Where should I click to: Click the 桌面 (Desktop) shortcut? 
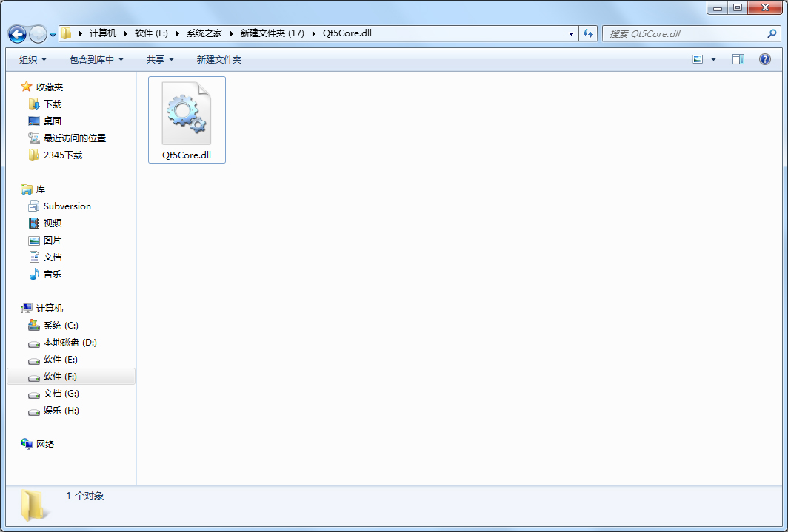(52, 121)
